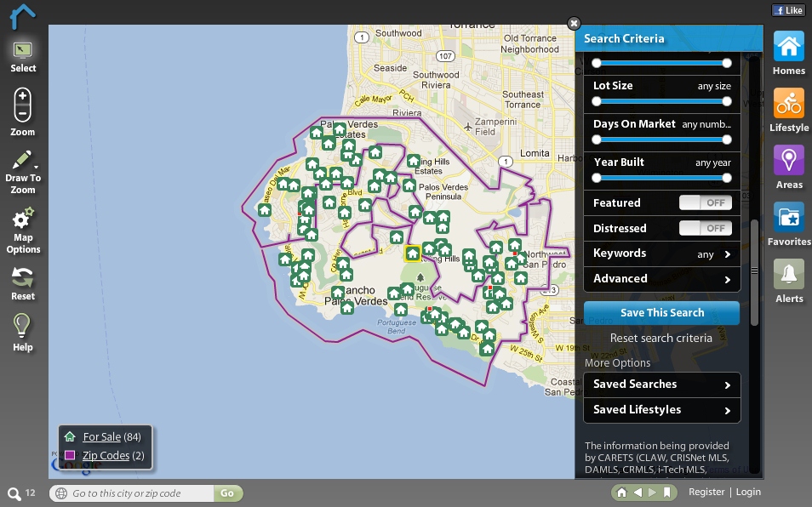Viewport: 812px width, 507px height.
Task: Click the magnifier search icon at bottom-left
Action: coord(14,493)
